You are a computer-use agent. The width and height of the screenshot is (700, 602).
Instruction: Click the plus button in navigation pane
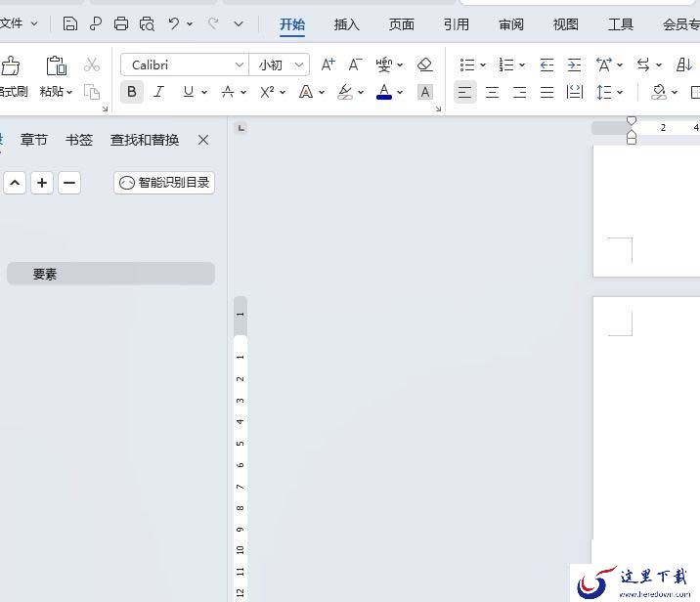[x=42, y=183]
